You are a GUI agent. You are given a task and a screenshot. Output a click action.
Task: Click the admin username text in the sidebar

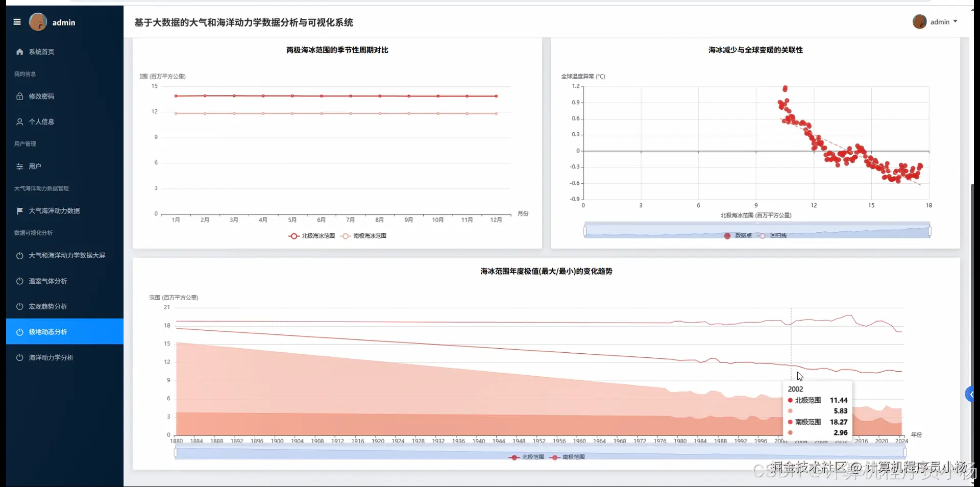click(x=64, y=22)
